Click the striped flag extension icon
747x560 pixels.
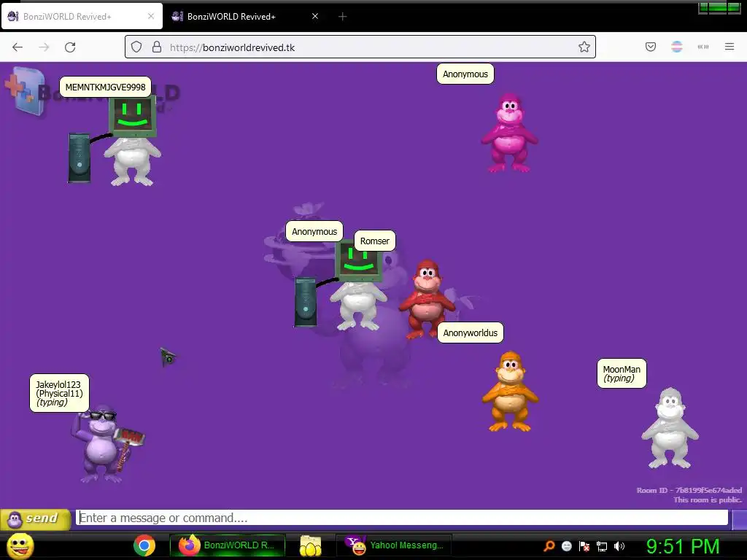tap(677, 47)
